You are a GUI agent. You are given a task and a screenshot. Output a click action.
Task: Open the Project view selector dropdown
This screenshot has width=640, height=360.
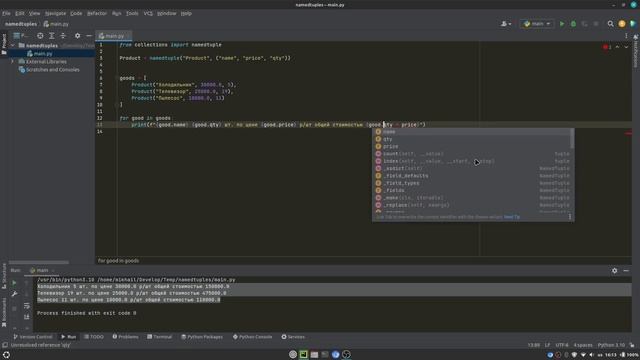coord(20,36)
